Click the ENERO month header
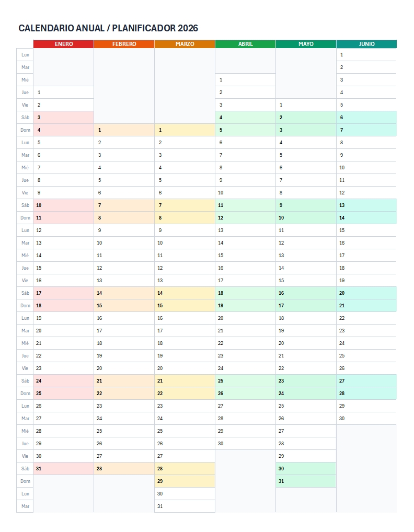 click(x=63, y=44)
